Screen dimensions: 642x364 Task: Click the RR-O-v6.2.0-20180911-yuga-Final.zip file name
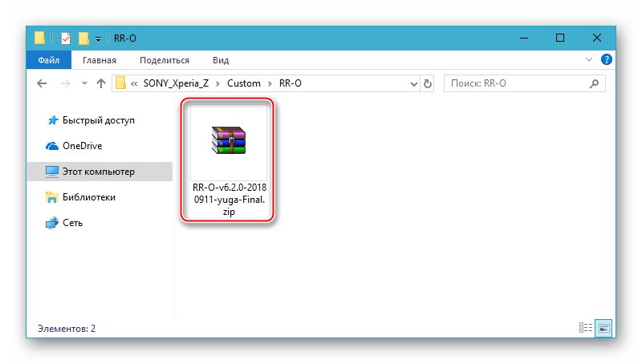point(230,200)
